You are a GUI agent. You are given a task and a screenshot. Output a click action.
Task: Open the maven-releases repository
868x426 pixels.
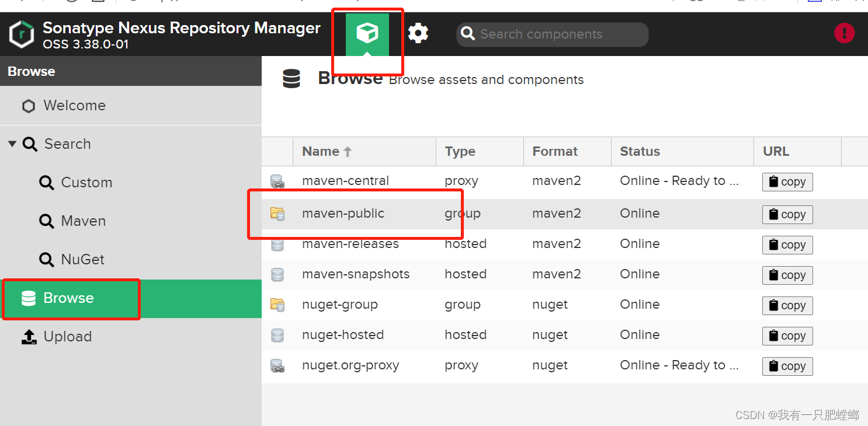coord(350,244)
